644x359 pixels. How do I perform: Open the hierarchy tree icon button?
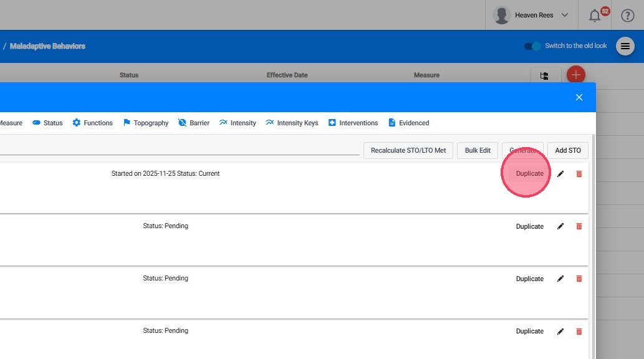coord(544,75)
